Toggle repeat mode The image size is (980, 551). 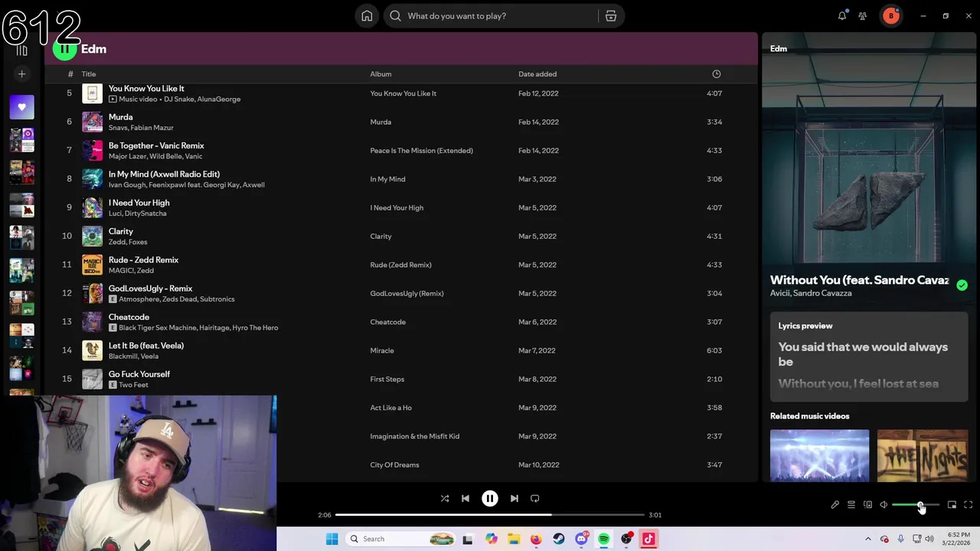click(x=535, y=498)
